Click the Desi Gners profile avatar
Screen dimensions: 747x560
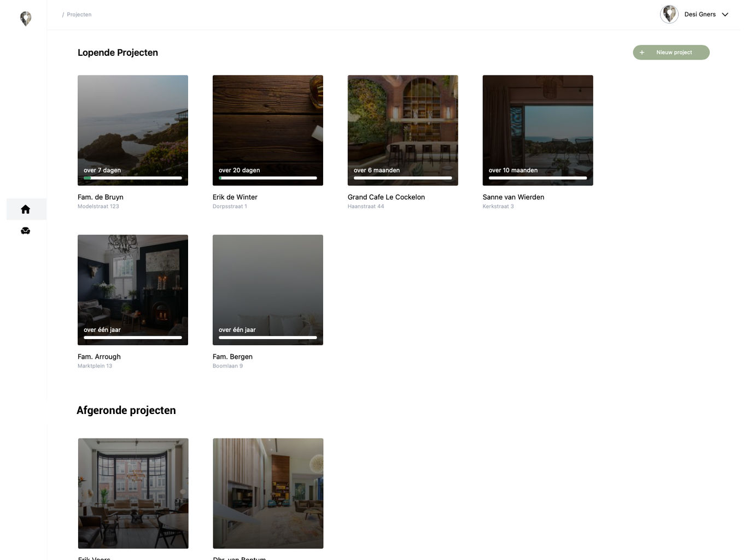coord(669,14)
